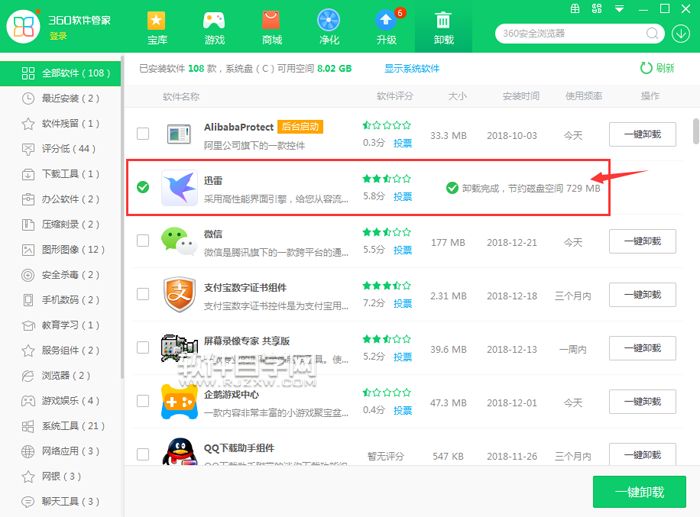Open the download manager arrow icon
700x517 pixels.
(681, 33)
